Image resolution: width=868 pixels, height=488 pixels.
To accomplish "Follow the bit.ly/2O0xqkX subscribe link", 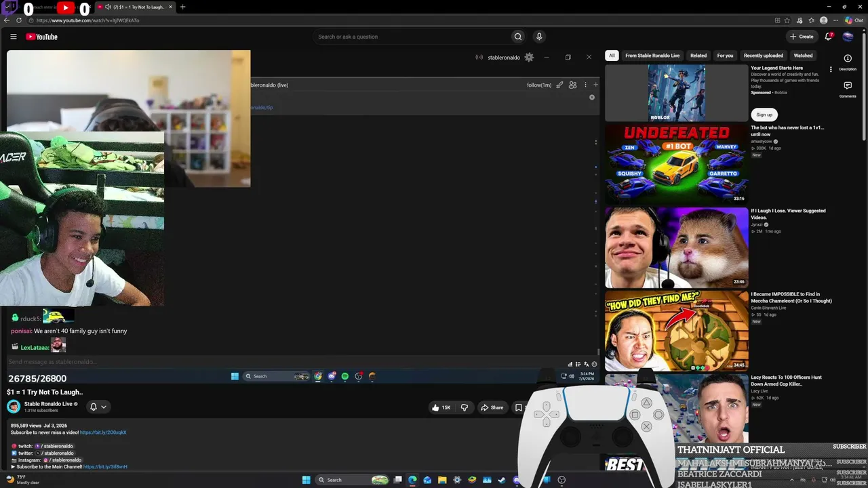I will point(103,432).
